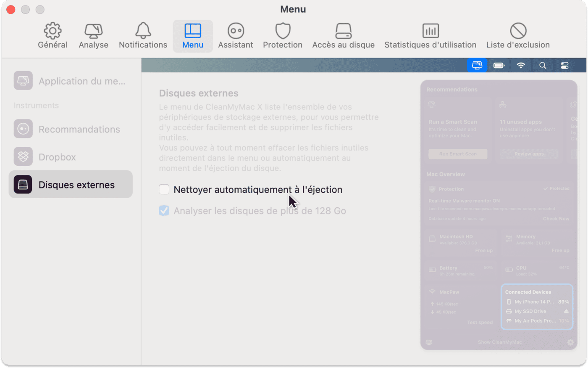Click the Wi-Fi icon in preview menu bar
Screen dimensions: 588x368
[x=521, y=65]
